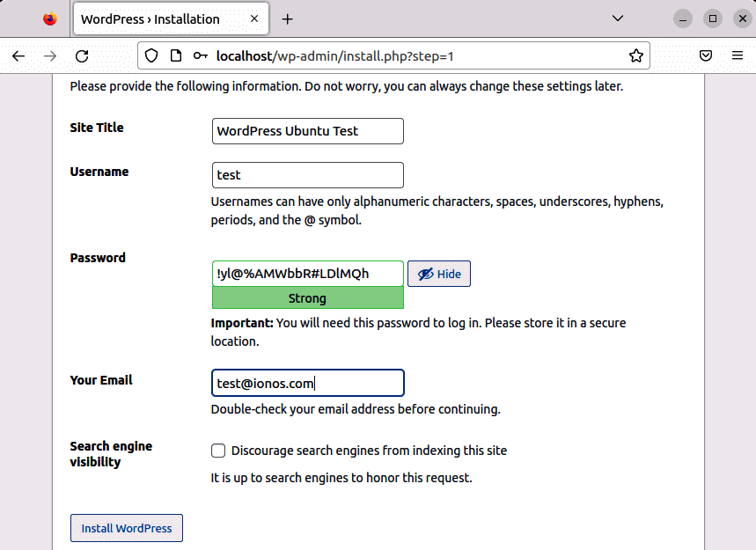Screen dimensions: 756x550
Task: Save page to Pocket
Action: [x=706, y=56]
